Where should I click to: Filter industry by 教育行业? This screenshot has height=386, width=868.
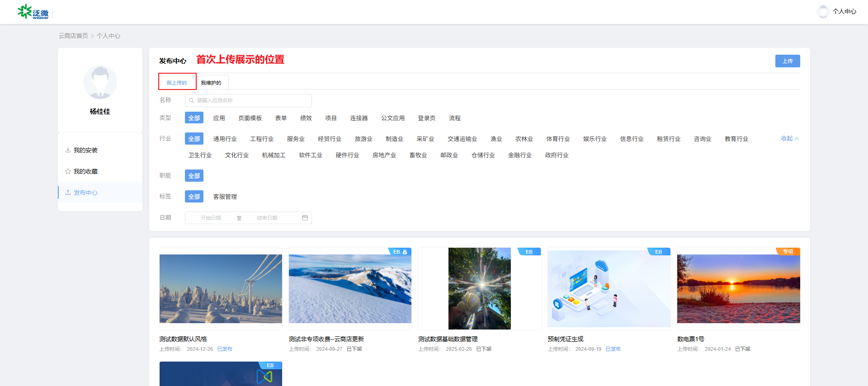pyautogui.click(x=736, y=139)
